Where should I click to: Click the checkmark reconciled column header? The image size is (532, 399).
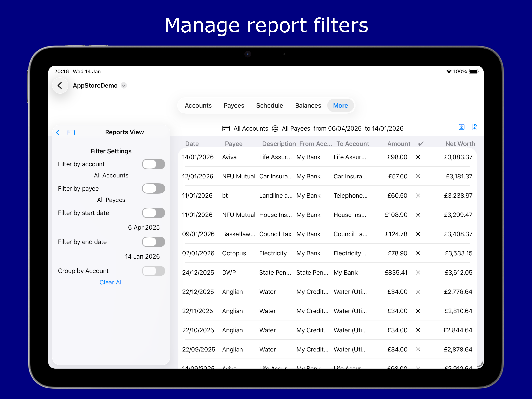[x=421, y=144]
